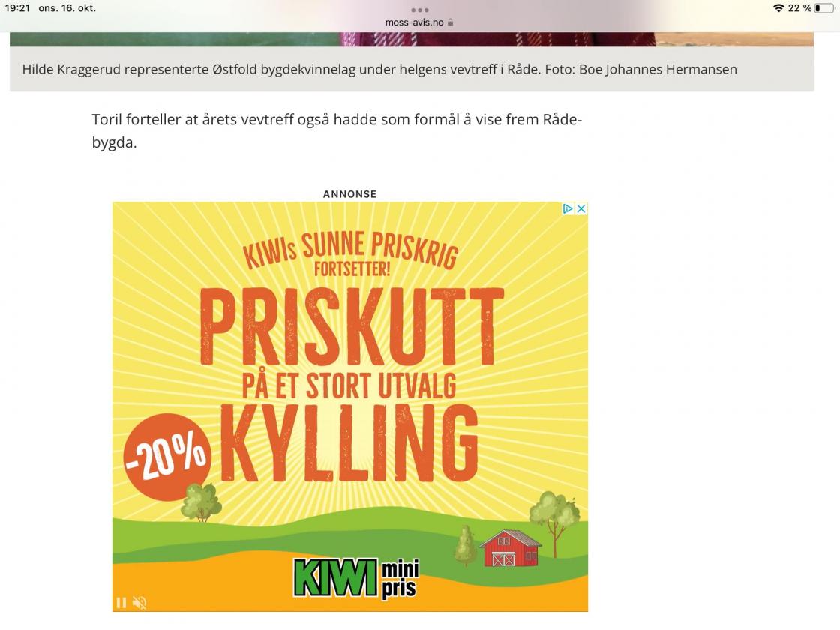
Task: Tap the moss-avis.no address text
Action: (x=414, y=22)
